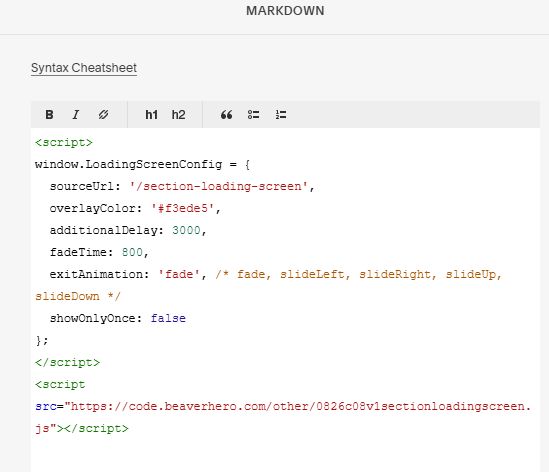549x472 pixels.
Task: Click the fadeTime 800 value
Action: [x=132, y=252]
